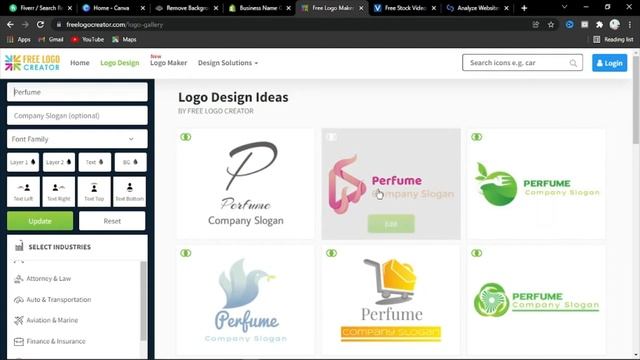Click the search magnifier icon
Screen dimensions: 640x360
pyautogui.click(x=573, y=63)
